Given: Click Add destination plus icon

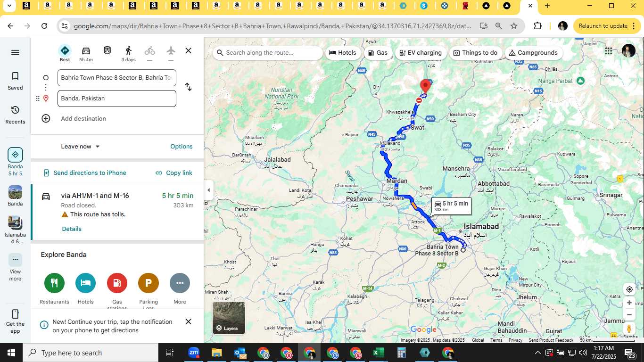Looking at the screenshot, I should (46, 118).
